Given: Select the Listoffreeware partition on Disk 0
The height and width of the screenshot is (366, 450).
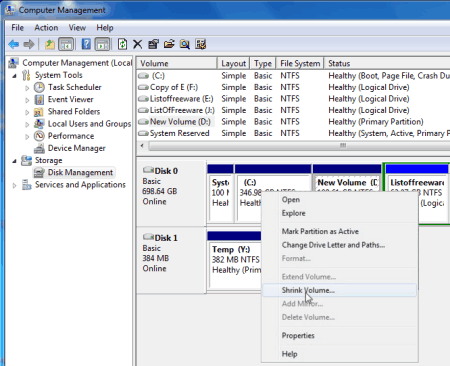Looking at the screenshot, I should click(x=417, y=193).
